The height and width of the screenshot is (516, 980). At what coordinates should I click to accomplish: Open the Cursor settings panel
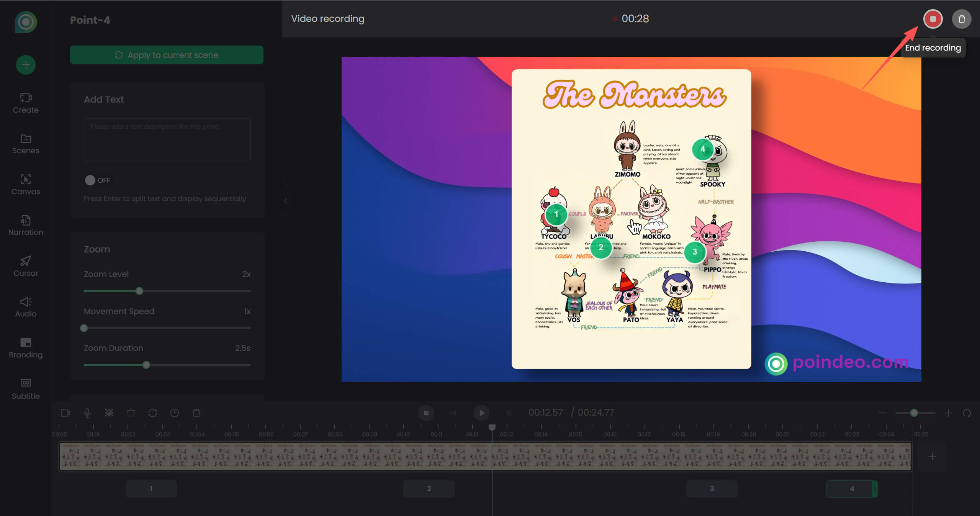tap(25, 266)
